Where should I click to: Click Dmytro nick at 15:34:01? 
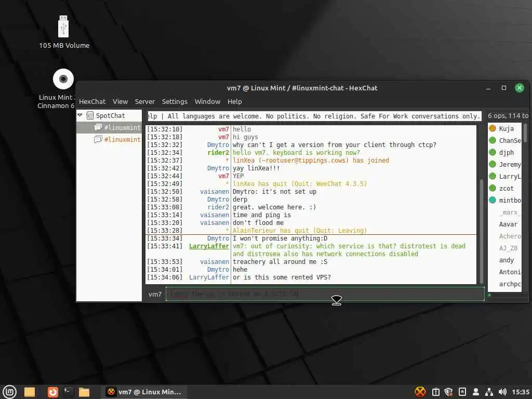tap(218, 270)
